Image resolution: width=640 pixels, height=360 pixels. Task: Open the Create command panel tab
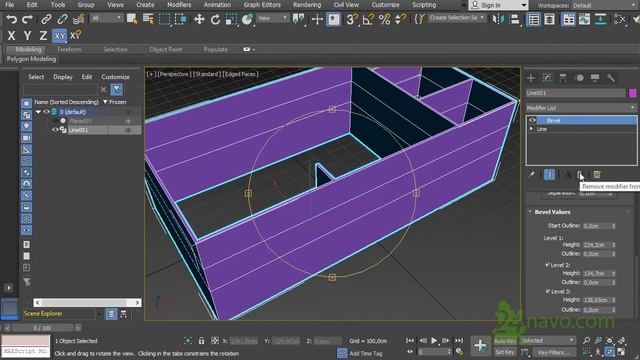click(x=531, y=78)
